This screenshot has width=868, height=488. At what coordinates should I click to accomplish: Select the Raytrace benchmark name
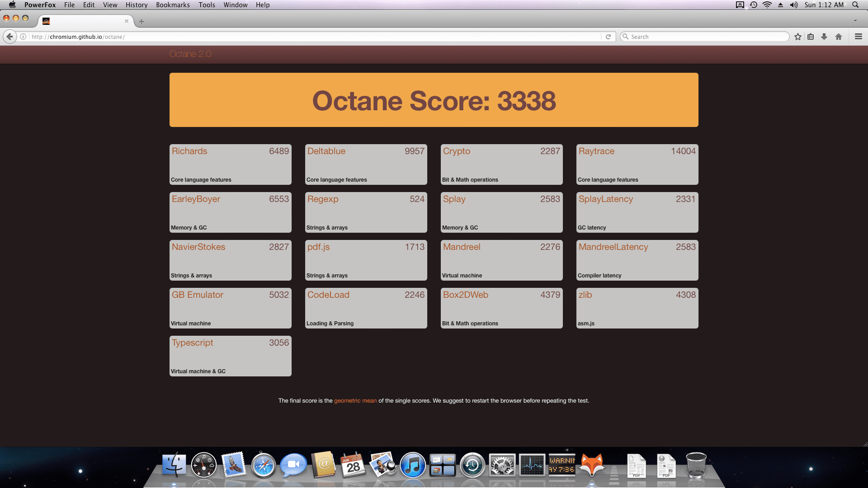click(x=596, y=151)
